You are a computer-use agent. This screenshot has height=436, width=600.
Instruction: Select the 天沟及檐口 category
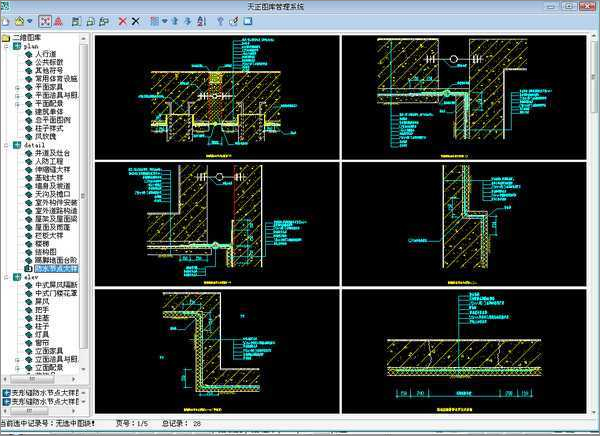coord(53,194)
